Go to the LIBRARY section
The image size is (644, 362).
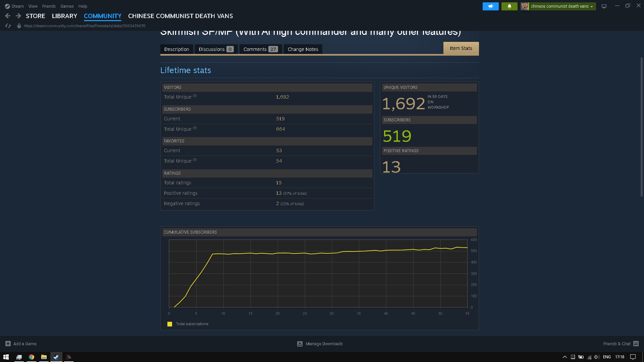[x=64, y=16]
